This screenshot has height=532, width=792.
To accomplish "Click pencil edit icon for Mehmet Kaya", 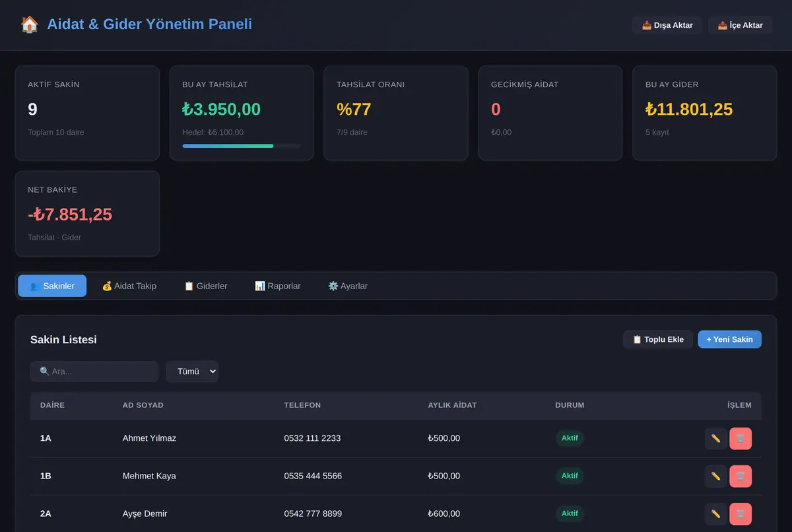I will pos(716,476).
